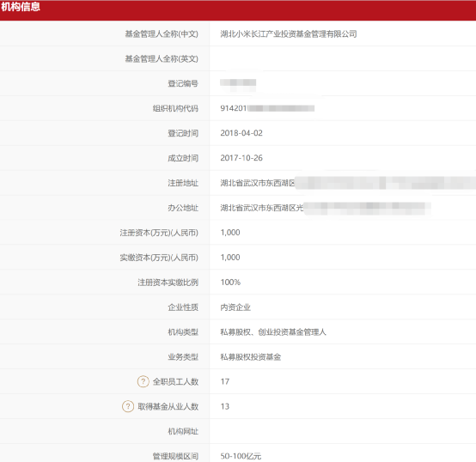
Task: Select the 内资企业 value
Action: pos(235,307)
